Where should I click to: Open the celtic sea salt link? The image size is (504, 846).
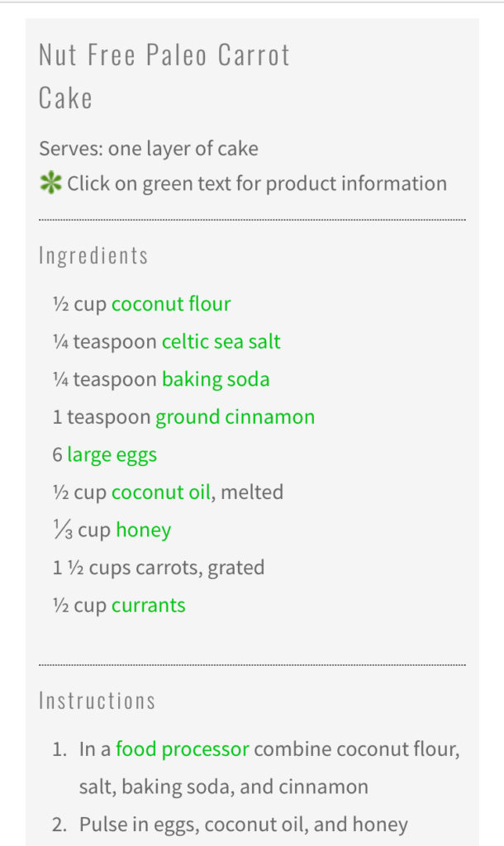(221, 341)
